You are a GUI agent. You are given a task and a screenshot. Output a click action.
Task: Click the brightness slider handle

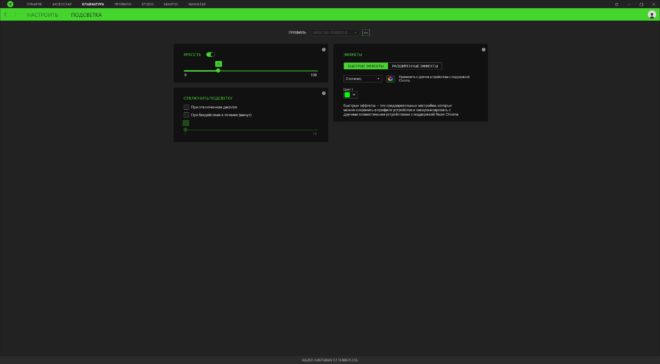pos(218,71)
